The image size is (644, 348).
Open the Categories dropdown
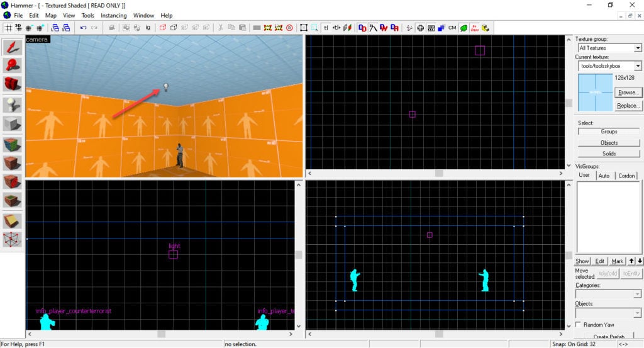637,294
